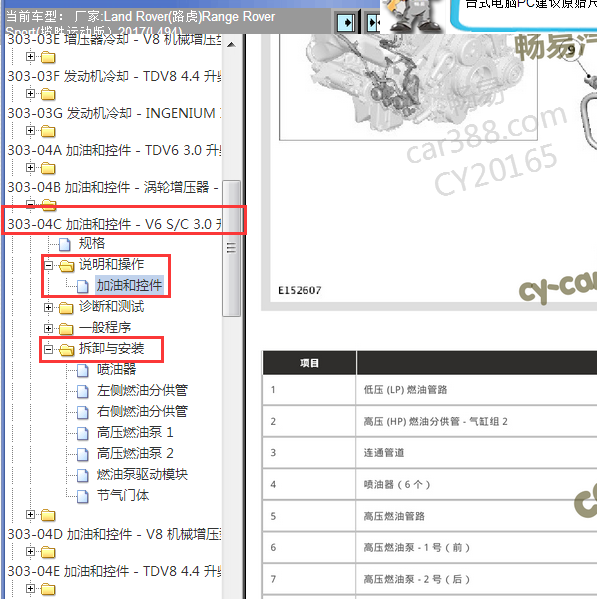Click table row 高压燃油泵 - 1 号（前）

430,547
